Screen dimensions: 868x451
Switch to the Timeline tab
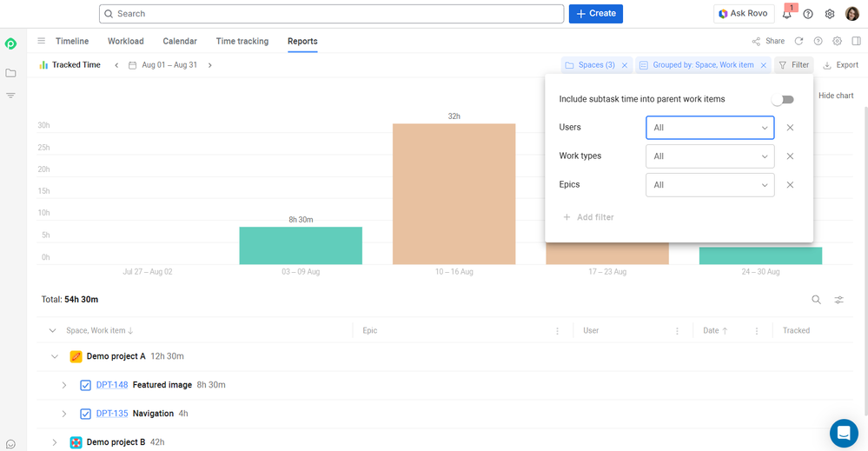pyautogui.click(x=72, y=41)
